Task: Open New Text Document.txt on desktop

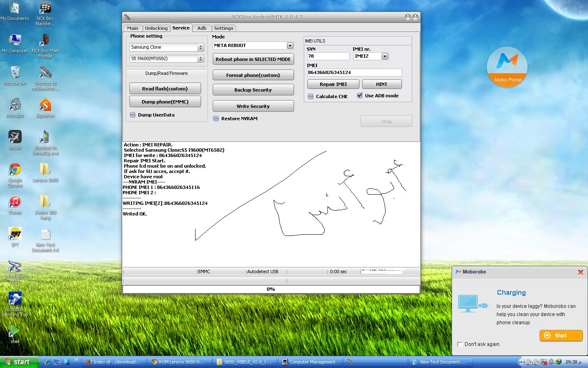Action: [45, 240]
